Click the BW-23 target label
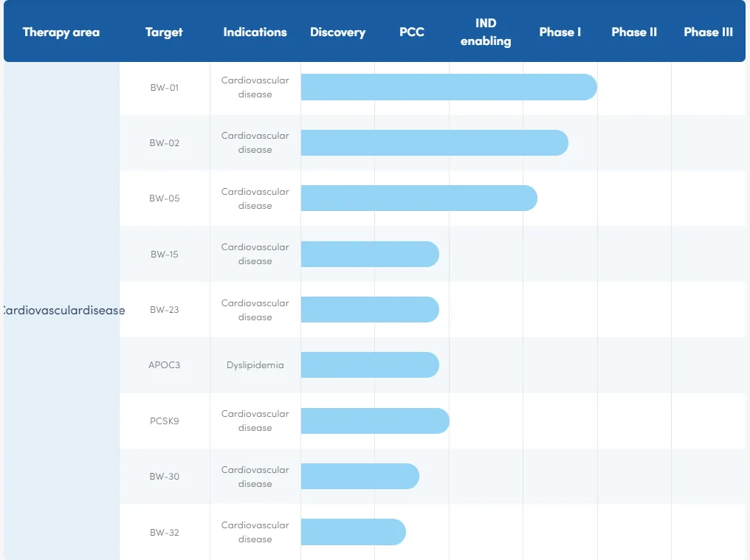This screenshot has height=560, width=750. (164, 310)
